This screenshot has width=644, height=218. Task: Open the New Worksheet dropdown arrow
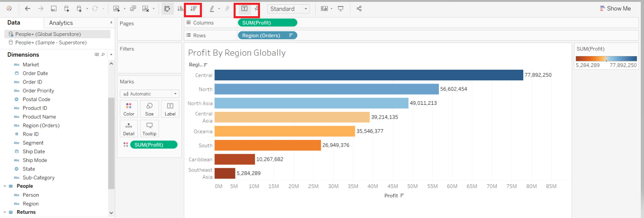click(x=124, y=9)
